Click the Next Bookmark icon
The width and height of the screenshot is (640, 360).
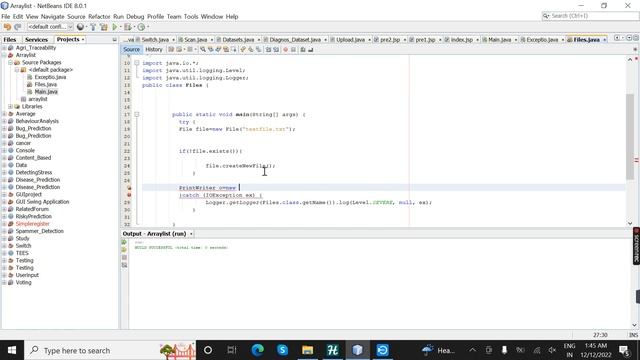pyautogui.click(x=251, y=49)
